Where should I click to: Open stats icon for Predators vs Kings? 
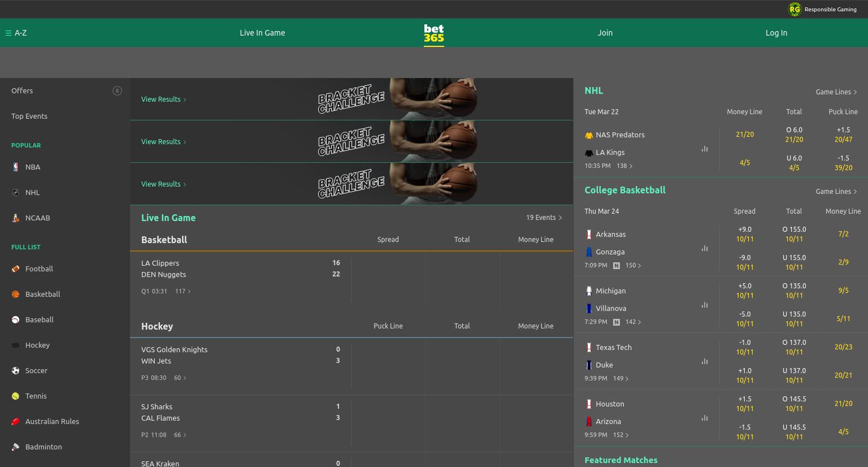click(705, 149)
